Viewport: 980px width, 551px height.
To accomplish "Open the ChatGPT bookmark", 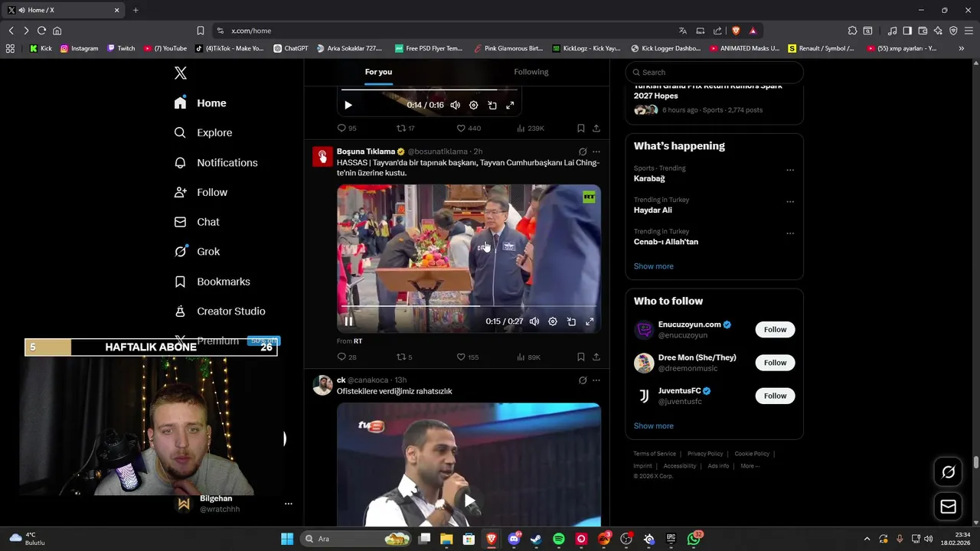I will point(291,48).
